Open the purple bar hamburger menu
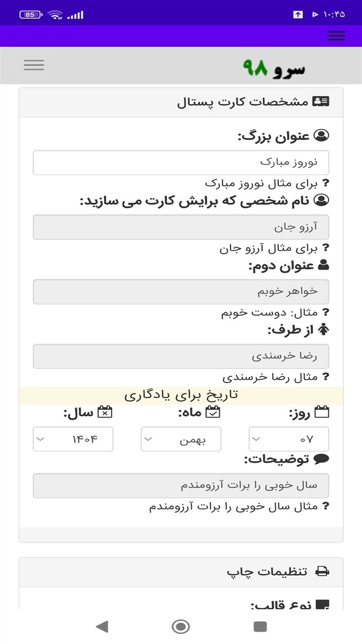 [x=336, y=36]
